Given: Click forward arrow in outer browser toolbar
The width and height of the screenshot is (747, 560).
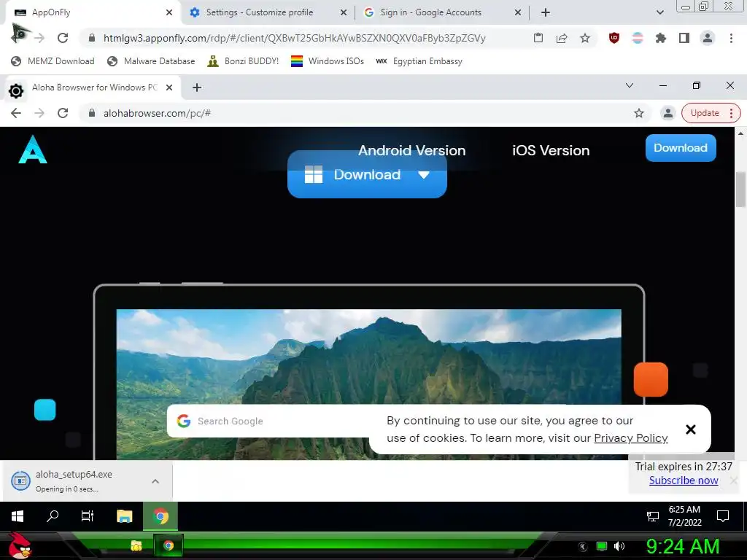Looking at the screenshot, I should click(39, 38).
